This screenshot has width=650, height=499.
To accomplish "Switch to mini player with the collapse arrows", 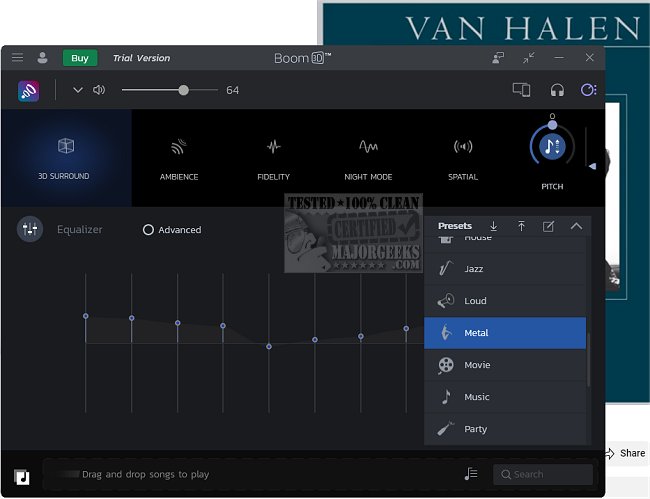I will pos(529,58).
